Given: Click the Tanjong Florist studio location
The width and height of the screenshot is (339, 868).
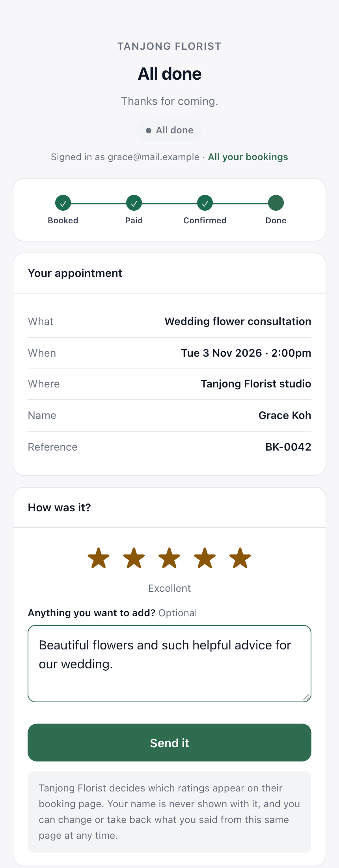Looking at the screenshot, I should [x=256, y=384].
